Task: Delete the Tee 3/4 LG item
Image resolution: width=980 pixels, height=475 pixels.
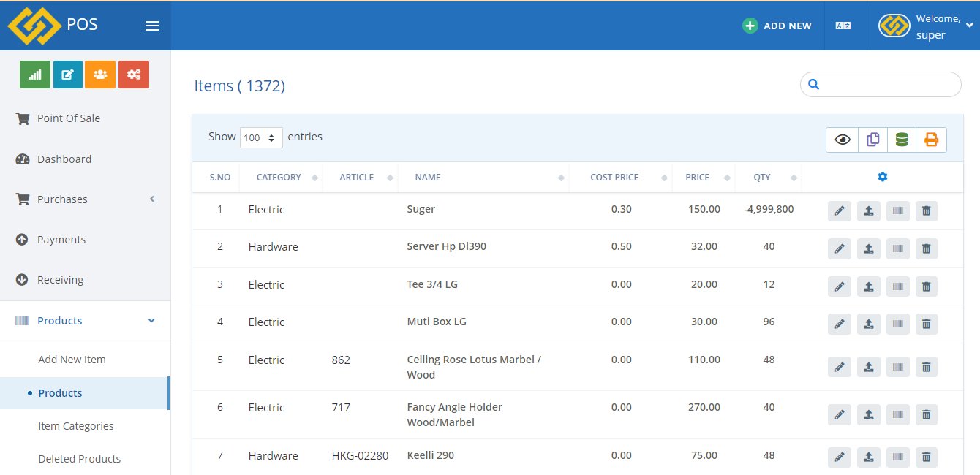Action: click(926, 286)
